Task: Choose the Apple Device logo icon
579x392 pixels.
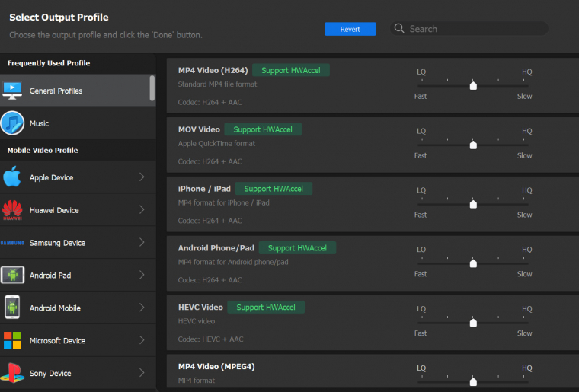Action: [x=12, y=177]
